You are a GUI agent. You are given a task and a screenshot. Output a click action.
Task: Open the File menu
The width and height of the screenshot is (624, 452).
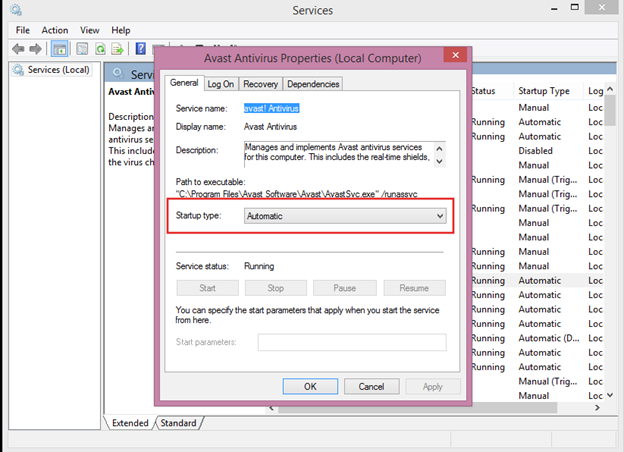pyautogui.click(x=23, y=30)
